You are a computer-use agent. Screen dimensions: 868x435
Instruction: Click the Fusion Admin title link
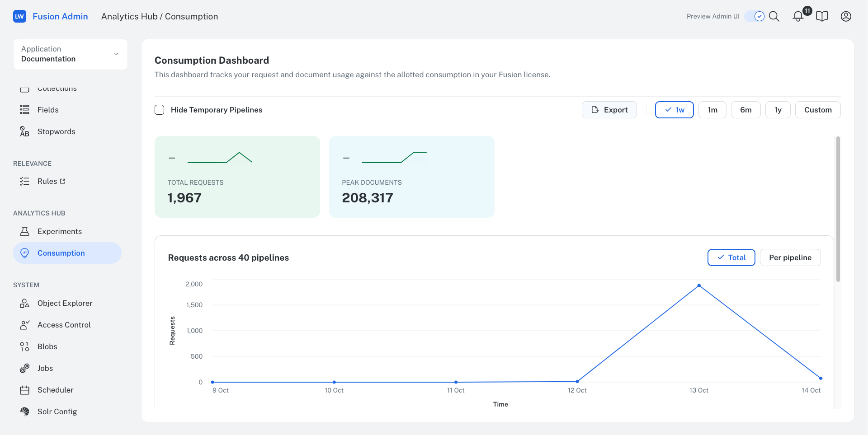[60, 16]
